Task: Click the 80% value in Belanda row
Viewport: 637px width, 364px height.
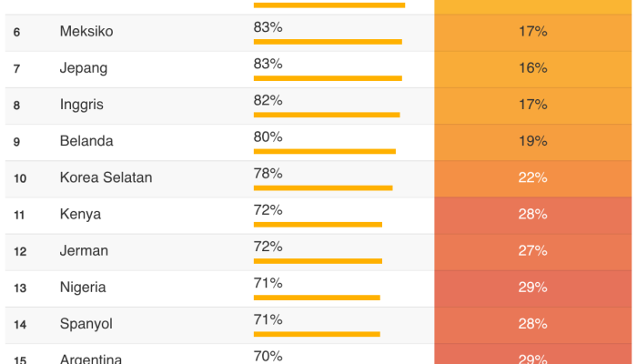Action: [x=268, y=136]
